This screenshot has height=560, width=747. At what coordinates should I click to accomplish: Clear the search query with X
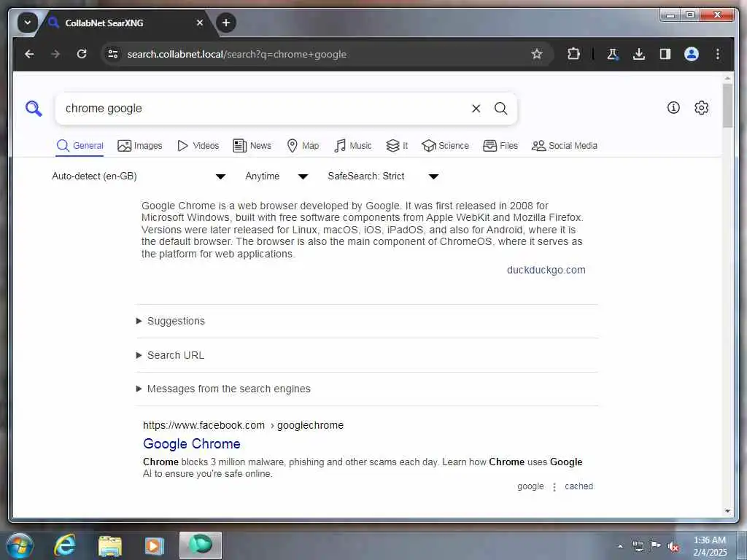coord(476,109)
